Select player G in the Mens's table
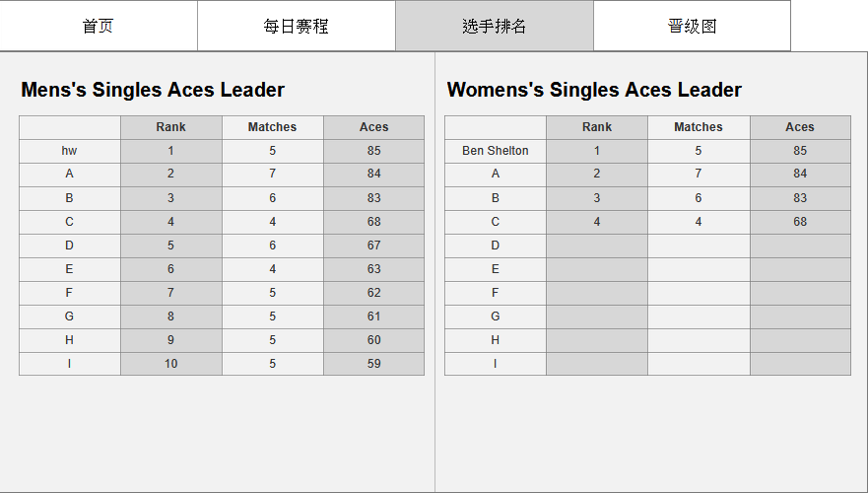Image resolution: width=868 pixels, height=493 pixels. point(70,317)
